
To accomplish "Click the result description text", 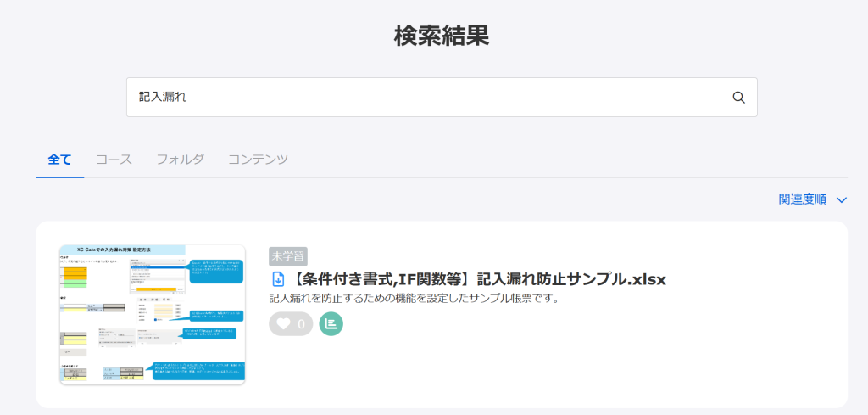I will pyautogui.click(x=414, y=299).
